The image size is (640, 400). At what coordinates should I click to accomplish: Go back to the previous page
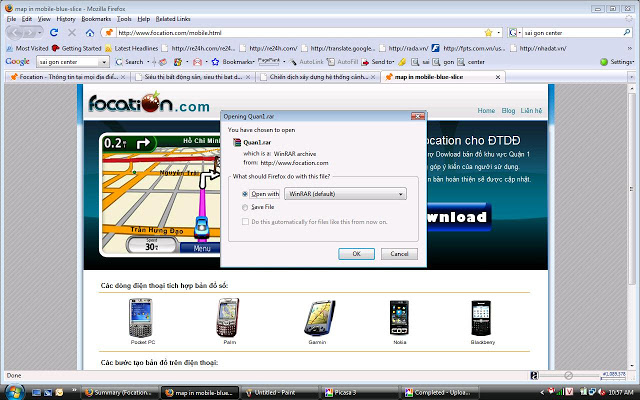[16, 32]
